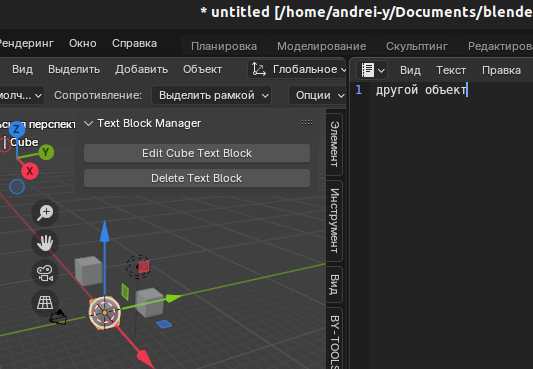
Task: Switch to Скульптинг workspace tab
Action: [x=417, y=46]
